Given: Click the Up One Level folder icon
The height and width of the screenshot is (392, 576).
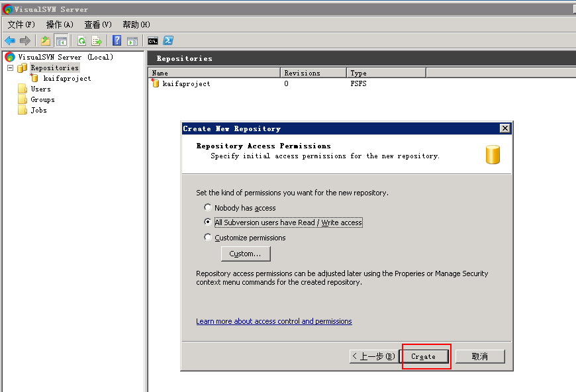Looking at the screenshot, I should coord(46,40).
